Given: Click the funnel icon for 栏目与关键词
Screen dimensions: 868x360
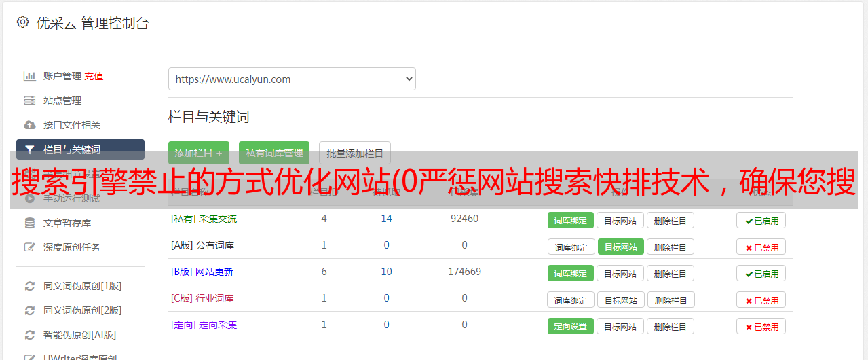Looking at the screenshot, I should [30, 149].
